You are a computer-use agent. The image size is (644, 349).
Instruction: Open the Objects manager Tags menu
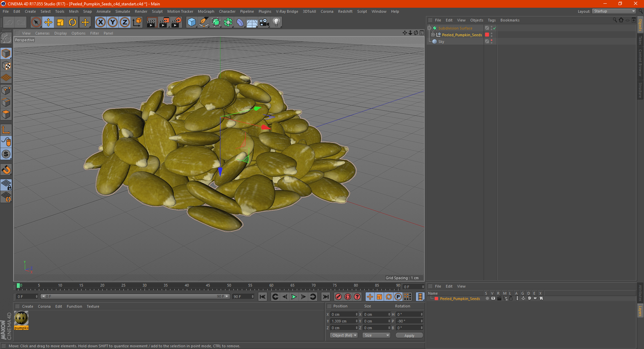492,20
